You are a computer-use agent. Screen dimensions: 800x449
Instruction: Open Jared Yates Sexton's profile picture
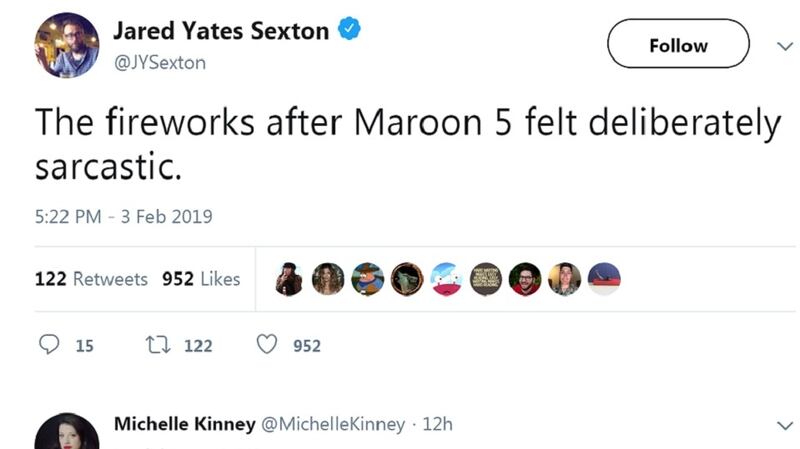pos(66,45)
